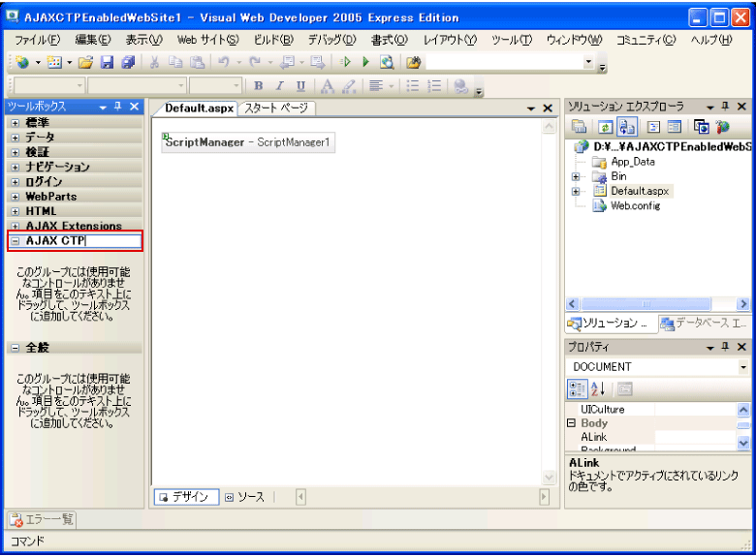Click the Save All icon
The width and height of the screenshot is (756, 557).
pos(128,62)
